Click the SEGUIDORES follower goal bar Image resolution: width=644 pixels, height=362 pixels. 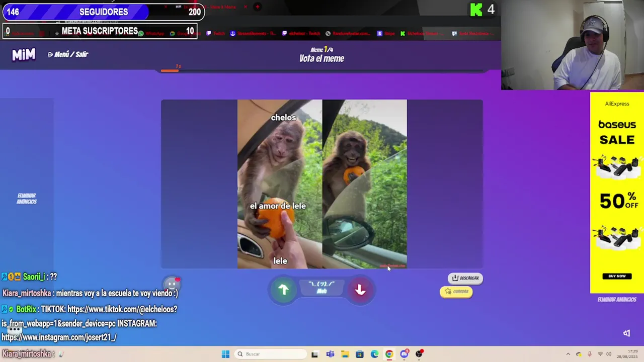[x=104, y=12]
